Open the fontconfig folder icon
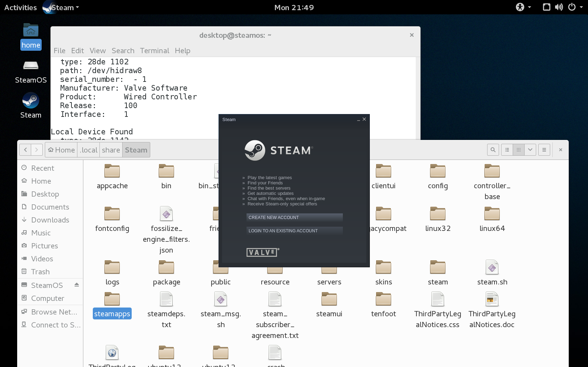The image size is (588, 367). (x=112, y=214)
